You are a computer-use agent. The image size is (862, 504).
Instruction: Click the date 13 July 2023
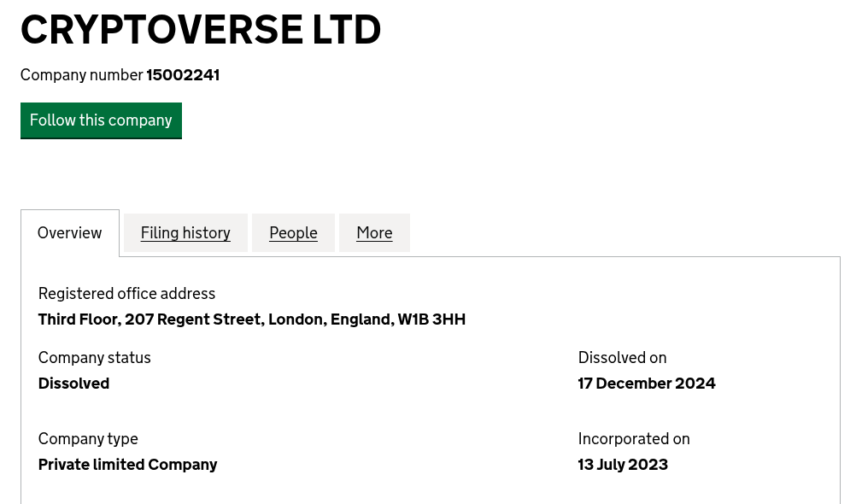(623, 465)
